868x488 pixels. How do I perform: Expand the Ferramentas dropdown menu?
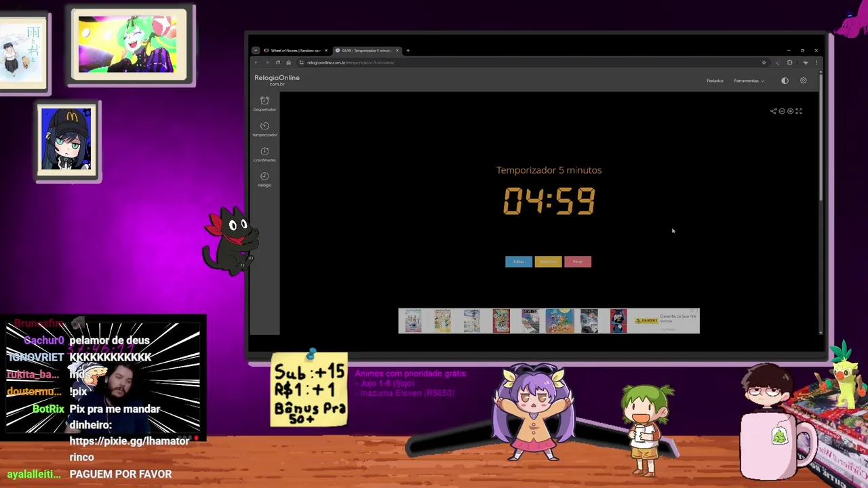(749, 81)
